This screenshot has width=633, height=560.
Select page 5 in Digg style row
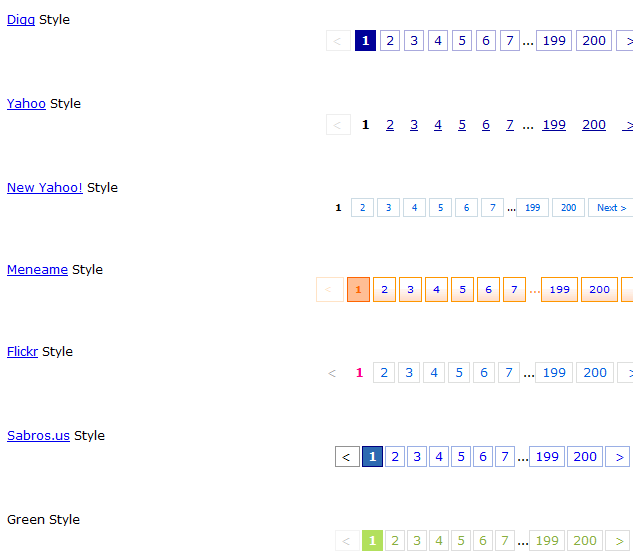[x=462, y=40]
